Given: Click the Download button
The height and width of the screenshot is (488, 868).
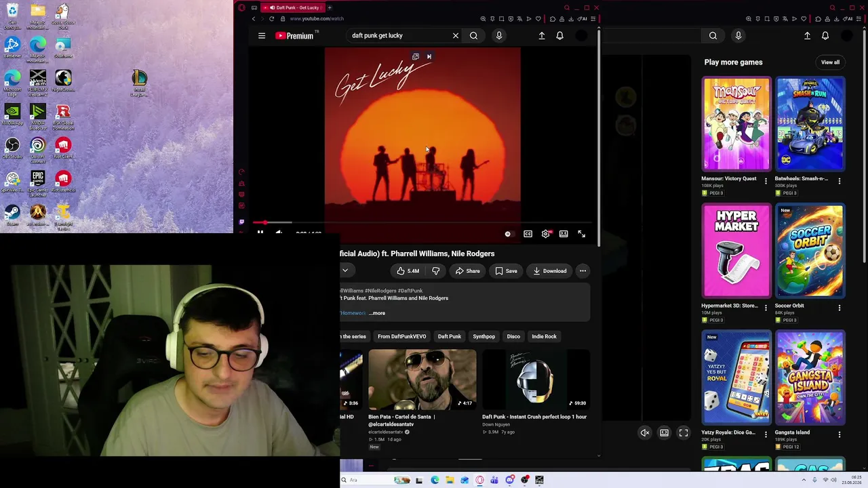Looking at the screenshot, I should point(550,271).
